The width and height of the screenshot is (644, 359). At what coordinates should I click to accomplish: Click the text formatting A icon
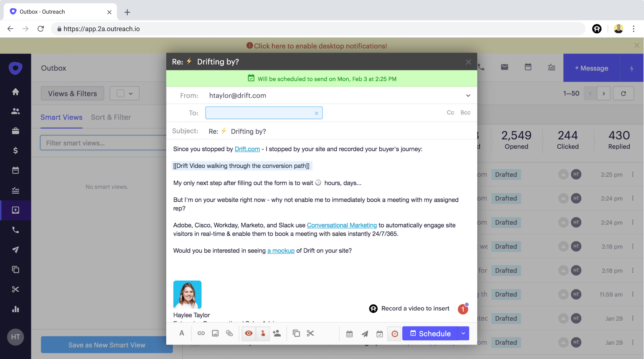[182, 333]
